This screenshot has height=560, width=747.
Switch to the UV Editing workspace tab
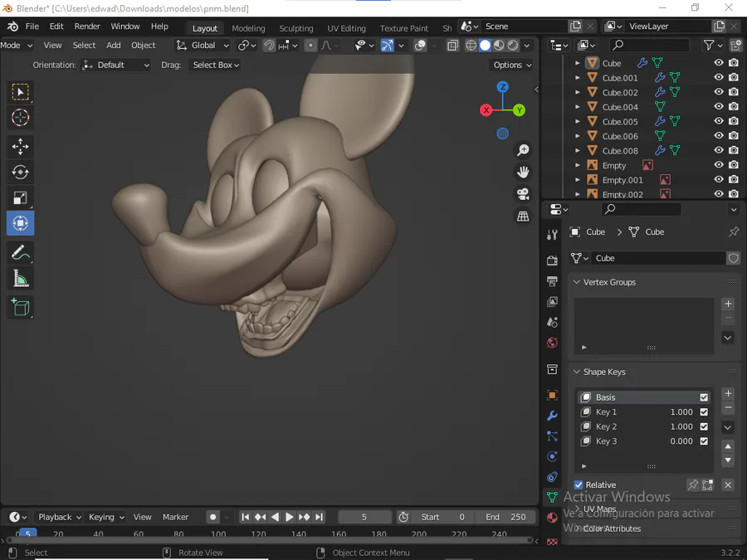[x=346, y=28]
